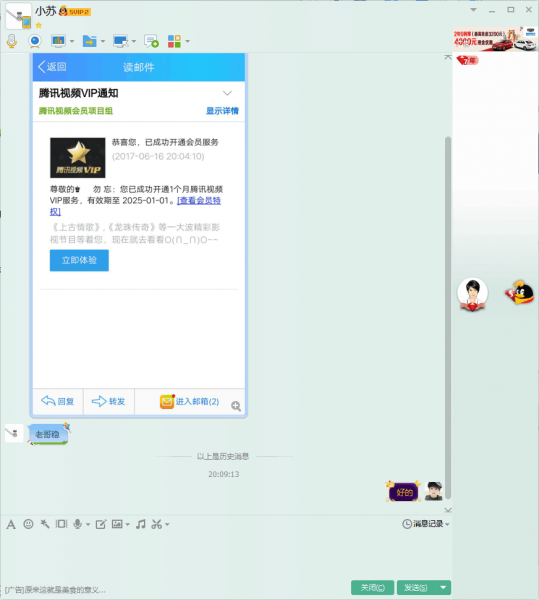The width and height of the screenshot is (539, 600).
Task: Click the 小苏 contact avatar in header
Action: click(18, 16)
